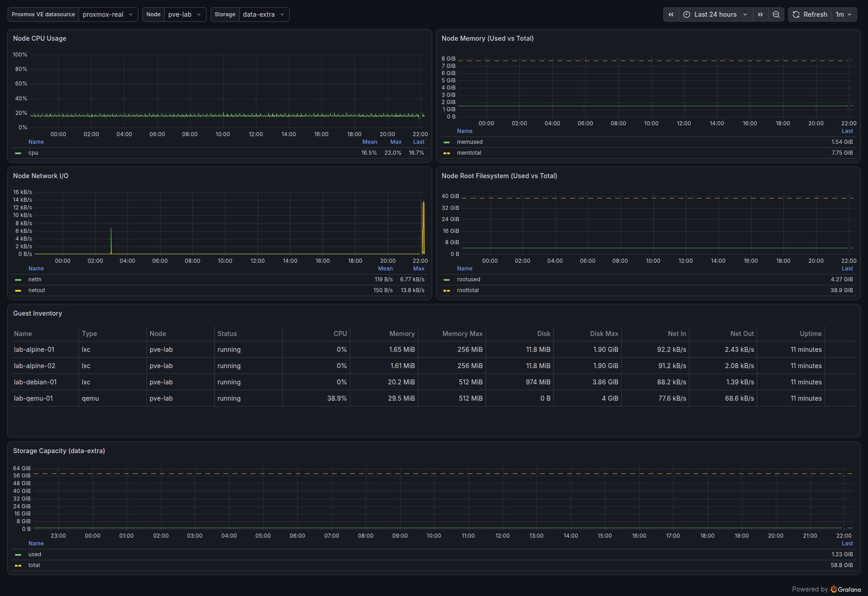Click the dashed yellow memtotal color swatch
868x596 pixels.
pos(447,153)
